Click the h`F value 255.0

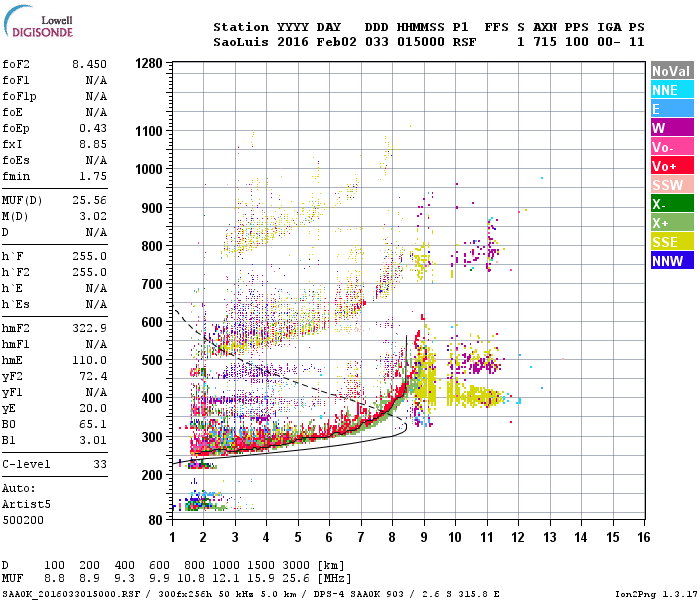89,256
